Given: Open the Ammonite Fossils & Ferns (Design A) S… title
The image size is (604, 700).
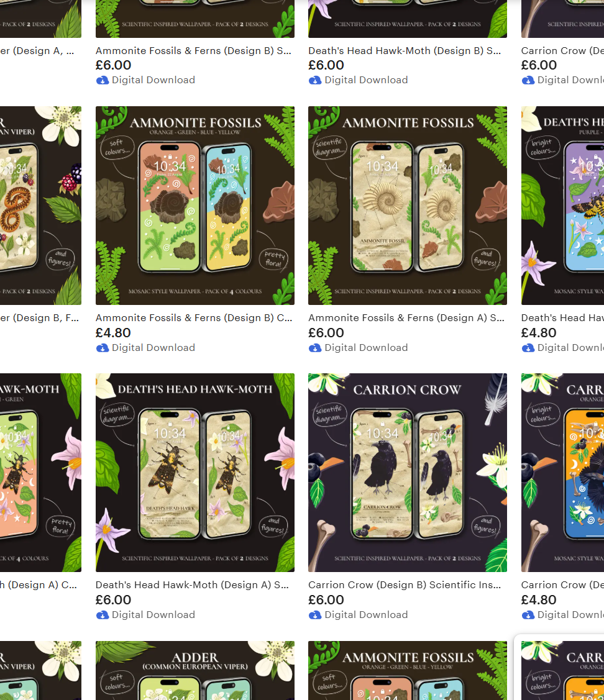Looking at the screenshot, I should (x=406, y=318).
